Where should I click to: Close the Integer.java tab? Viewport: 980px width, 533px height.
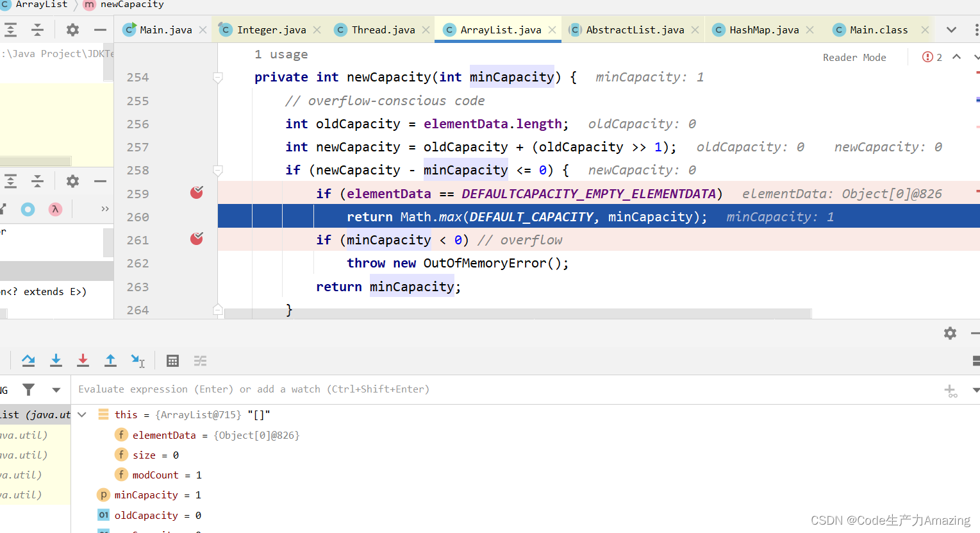click(317, 30)
